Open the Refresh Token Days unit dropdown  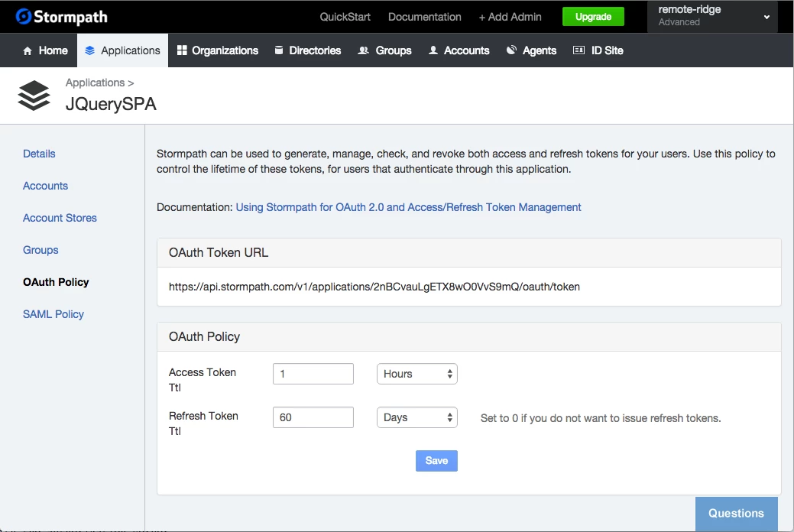416,417
